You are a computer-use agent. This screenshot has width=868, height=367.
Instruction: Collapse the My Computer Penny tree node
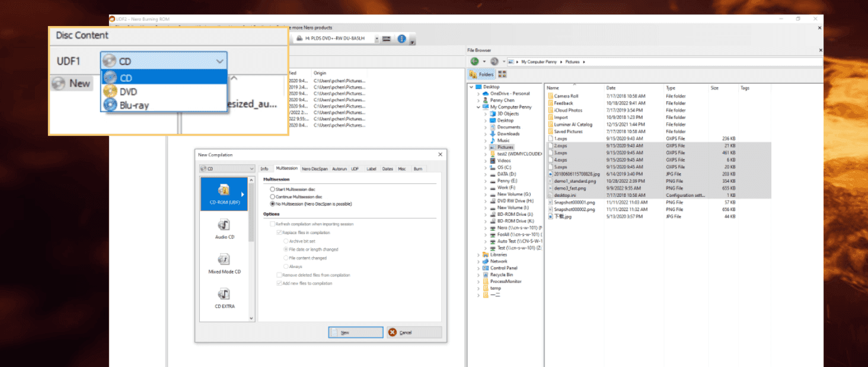(478, 107)
